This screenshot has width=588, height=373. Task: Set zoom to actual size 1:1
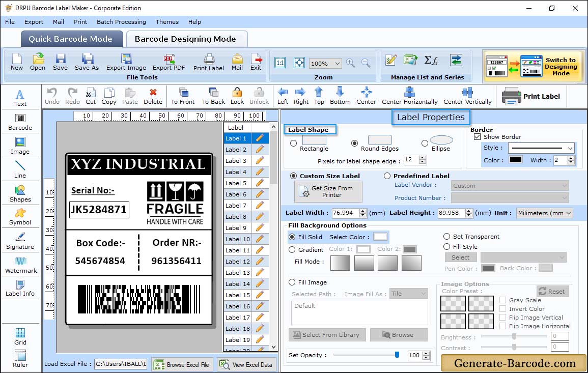[x=280, y=63]
